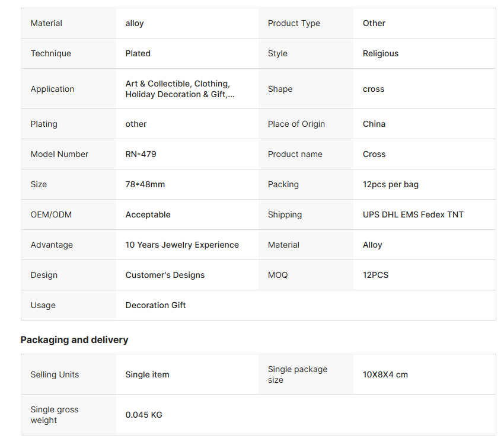Click the "12pcs per bag" packing value
The height and width of the screenshot is (442, 504).
click(390, 184)
